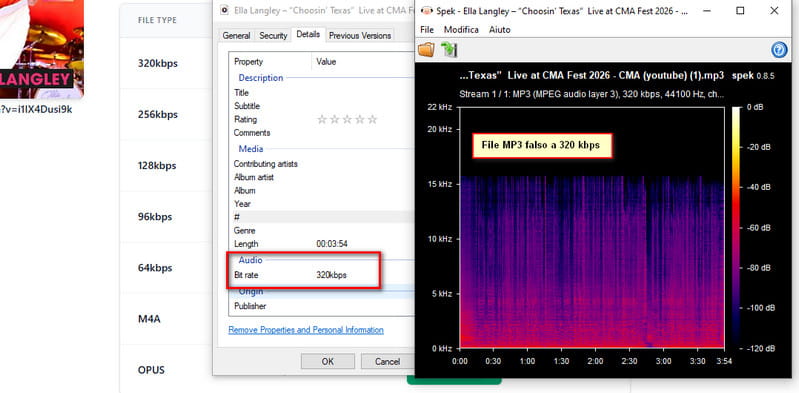Click the Year property row
This screenshot has width=799, height=393.
[x=322, y=204]
